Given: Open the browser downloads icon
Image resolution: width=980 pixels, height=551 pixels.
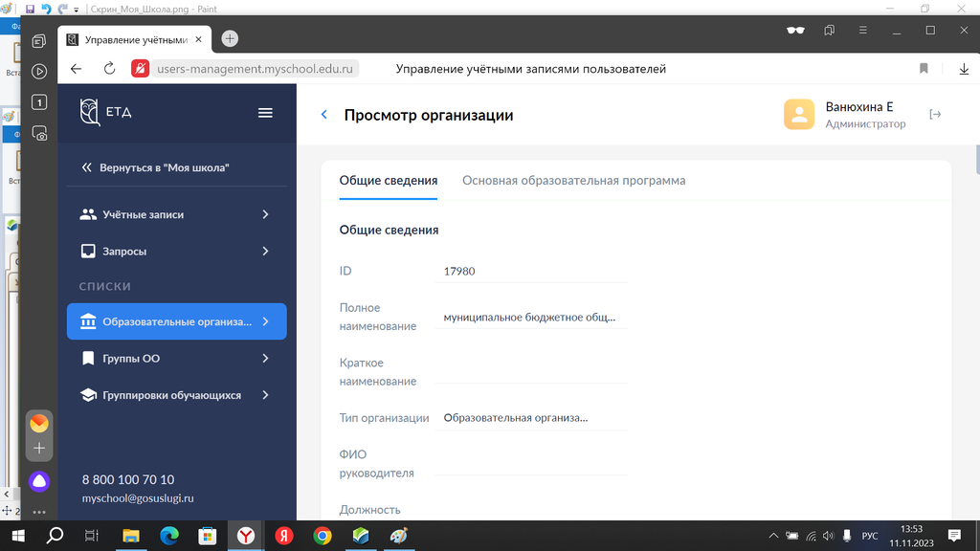Looking at the screenshot, I should (964, 69).
